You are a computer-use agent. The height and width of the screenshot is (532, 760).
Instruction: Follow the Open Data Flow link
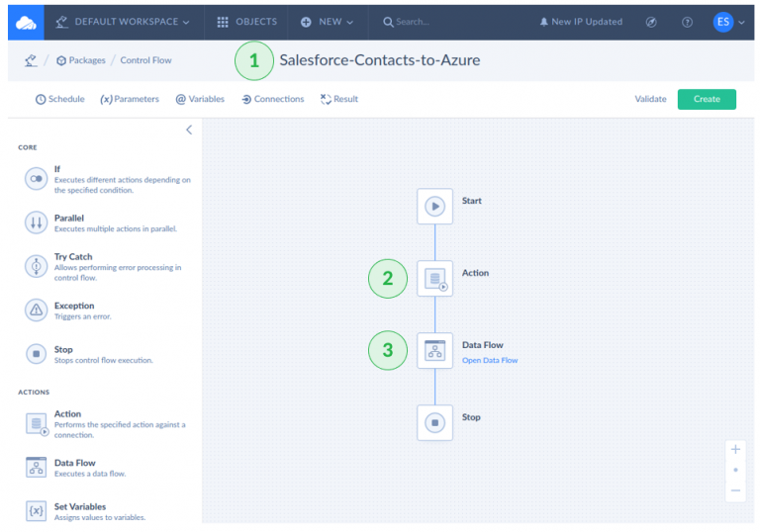coord(490,361)
